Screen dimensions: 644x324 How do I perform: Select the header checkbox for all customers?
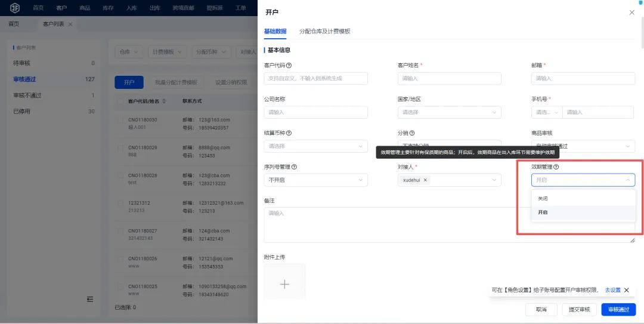(120, 101)
